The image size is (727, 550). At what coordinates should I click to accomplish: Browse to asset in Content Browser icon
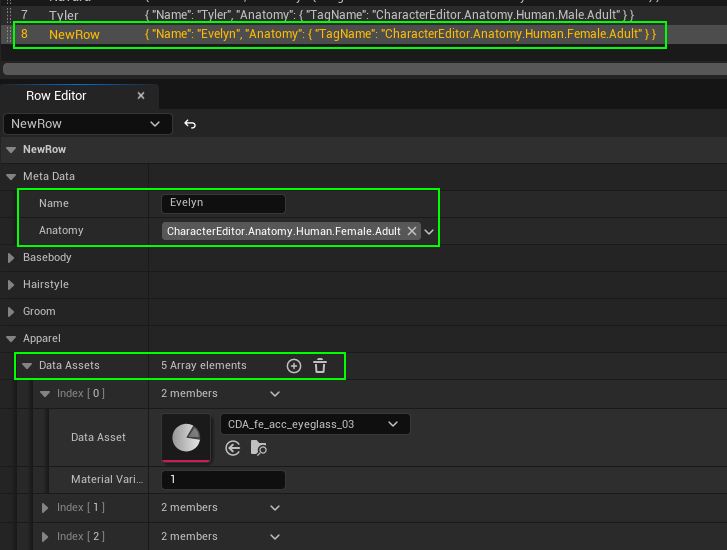259,448
